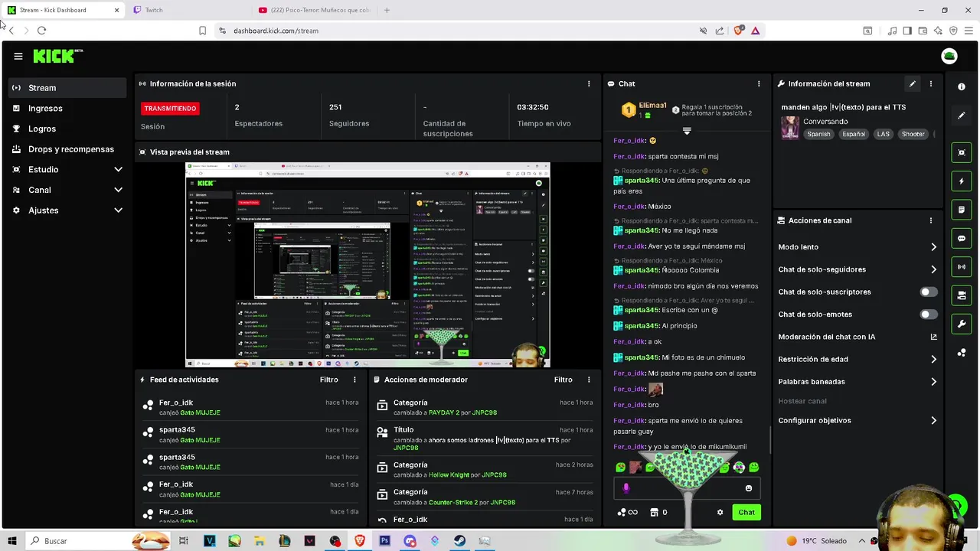
Task: Enable Chat de solo-emotes toggle
Action: pos(928,315)
